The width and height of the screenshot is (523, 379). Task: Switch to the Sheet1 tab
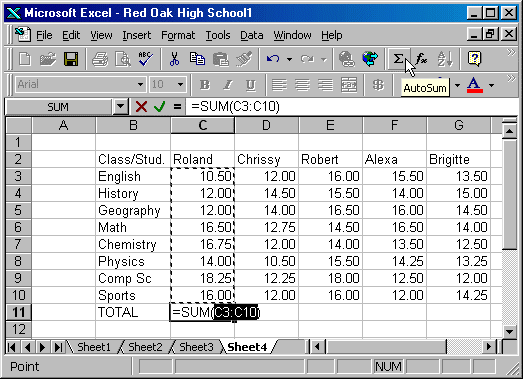coord(94,347)
